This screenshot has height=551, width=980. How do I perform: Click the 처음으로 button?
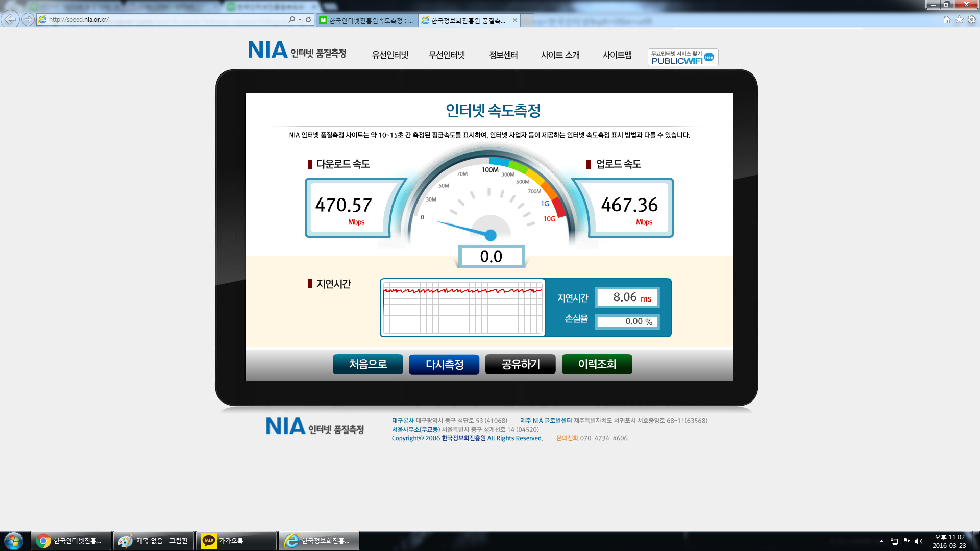(368, 364)
